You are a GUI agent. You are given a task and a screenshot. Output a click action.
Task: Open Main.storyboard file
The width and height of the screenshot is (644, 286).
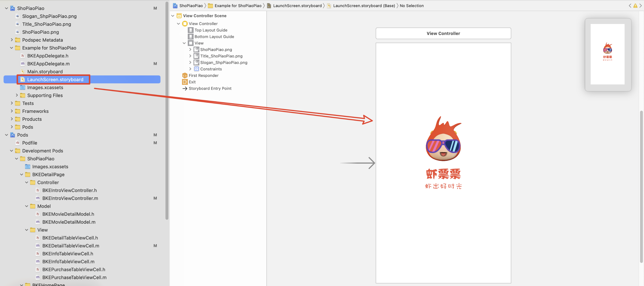coord(45,72)
